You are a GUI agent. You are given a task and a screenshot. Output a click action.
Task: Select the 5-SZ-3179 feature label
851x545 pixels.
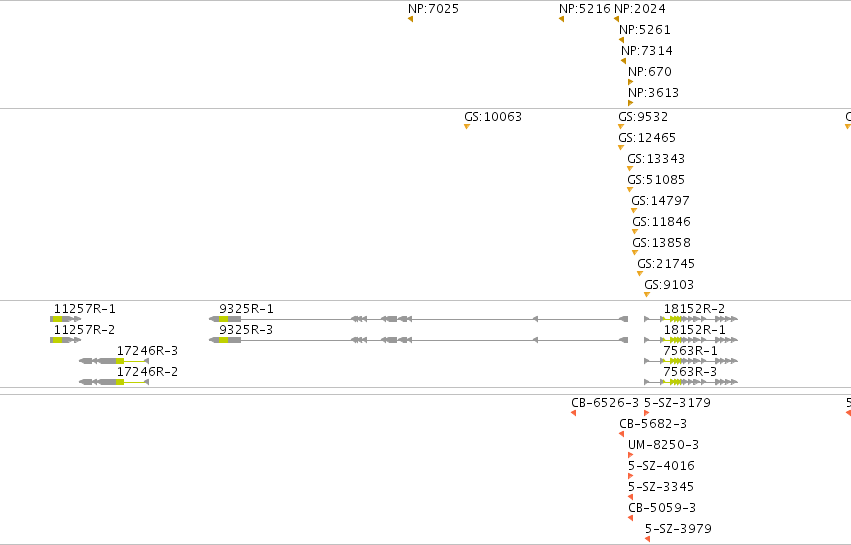[x=677, y=403]
